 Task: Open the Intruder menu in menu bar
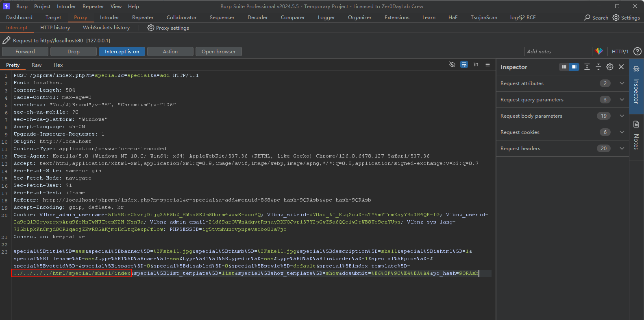click(66, 7)
